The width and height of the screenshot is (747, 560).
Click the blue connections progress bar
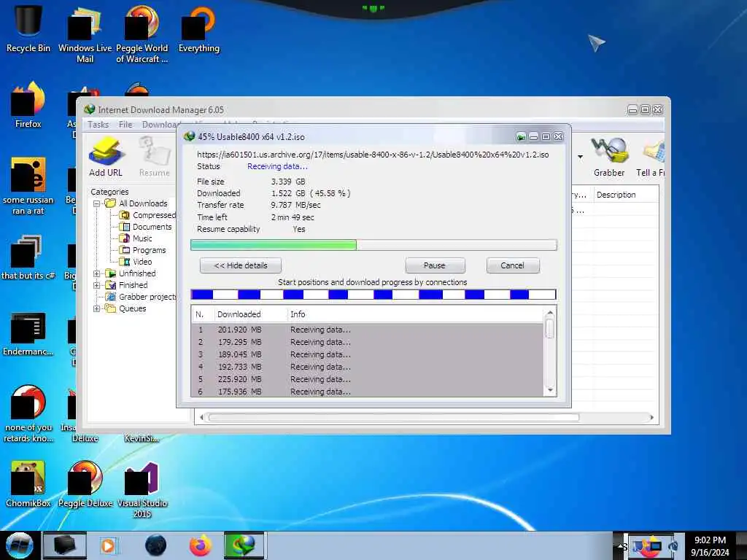point(373,295)
